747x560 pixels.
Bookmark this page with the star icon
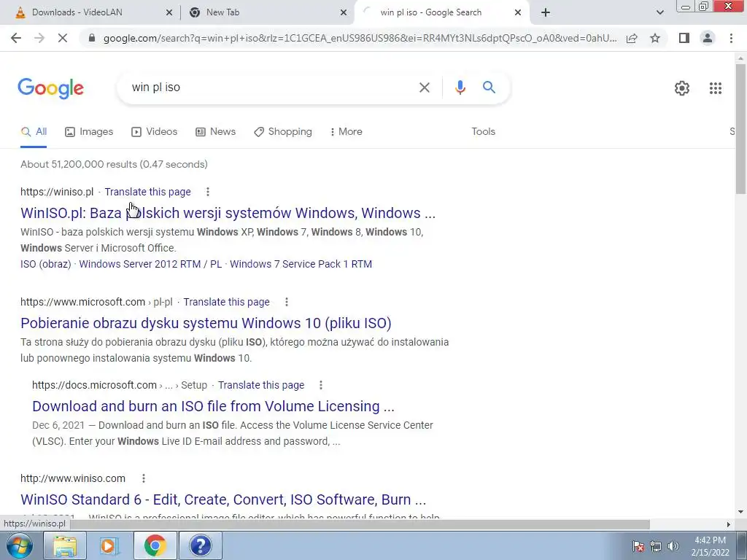coord(655,38)
